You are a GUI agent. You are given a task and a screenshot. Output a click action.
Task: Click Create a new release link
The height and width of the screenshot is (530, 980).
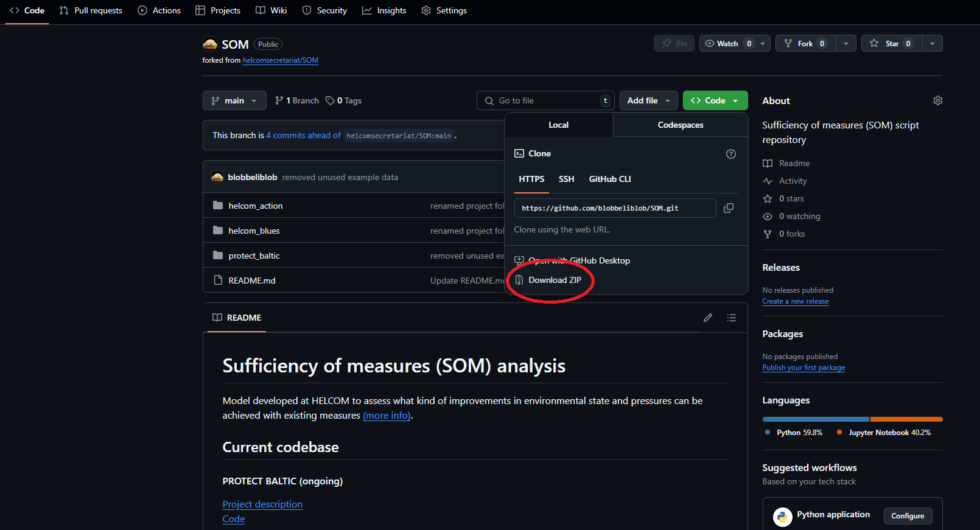pos(796,301)
